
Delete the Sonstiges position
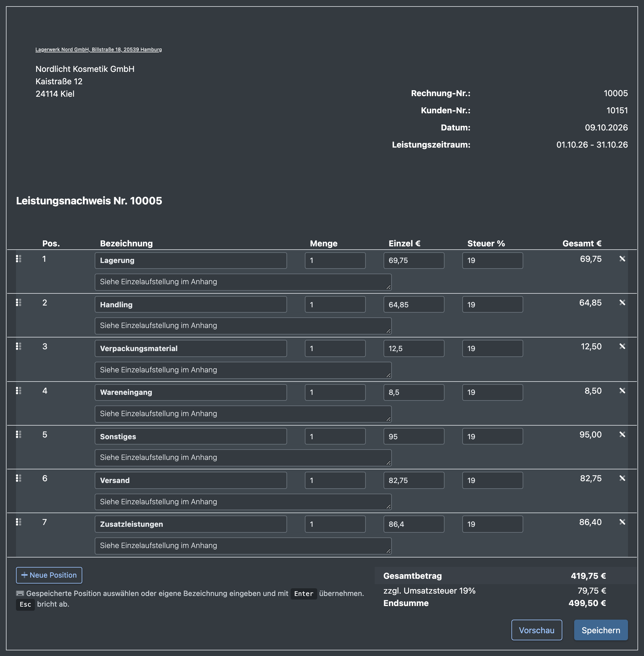[622, 434]
